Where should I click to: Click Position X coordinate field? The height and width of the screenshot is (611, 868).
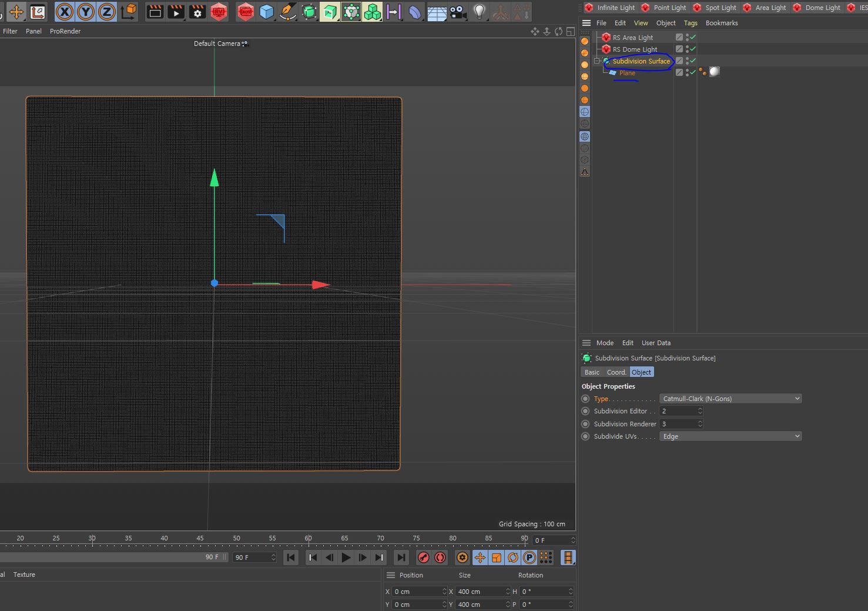coord(420,592)
